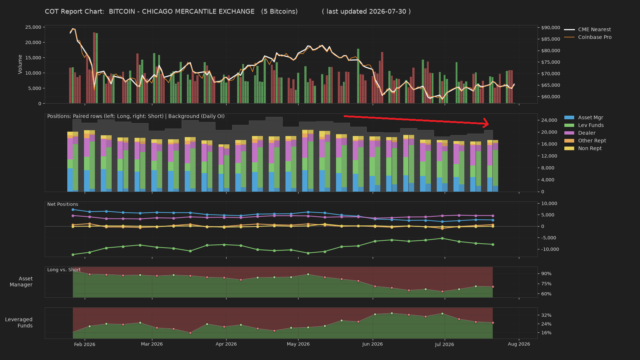Click the '24%' axis tick
Screen dimensions: 640x360
tap(547, 324)
